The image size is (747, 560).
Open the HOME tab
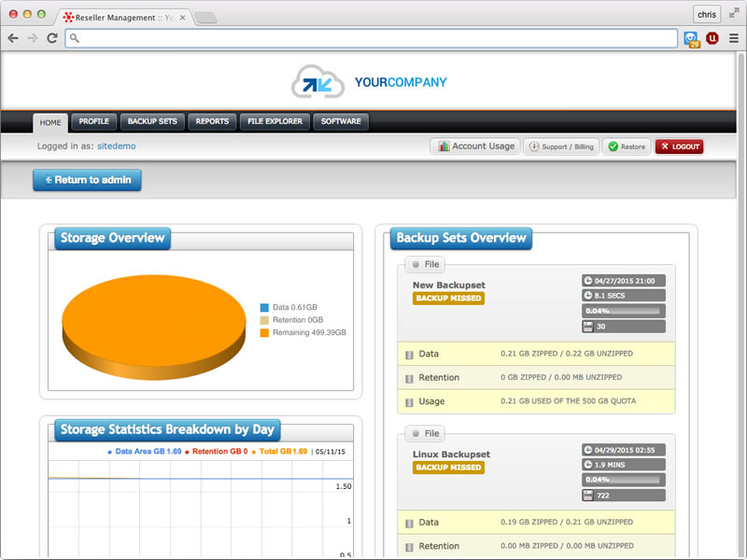tap(50, 122)
